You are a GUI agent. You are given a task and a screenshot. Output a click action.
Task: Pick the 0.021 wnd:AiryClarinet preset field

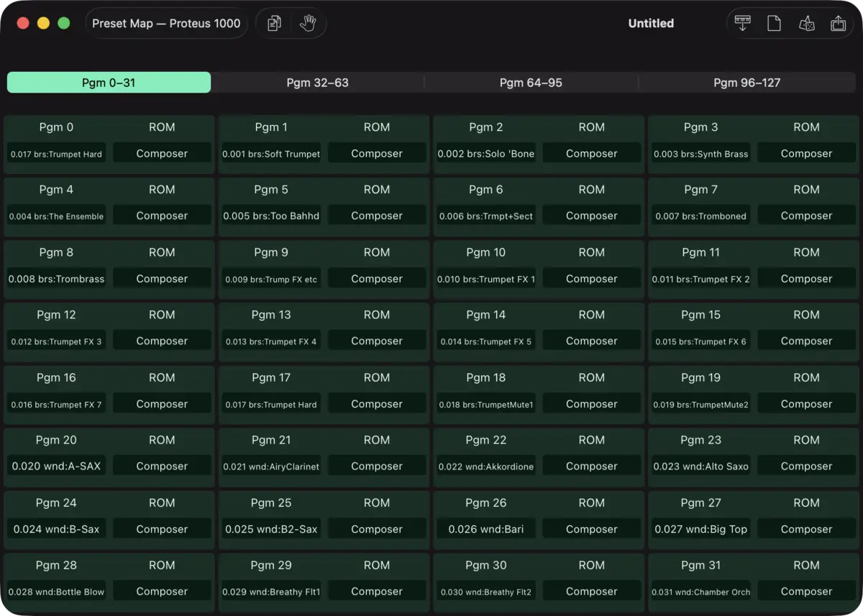coord(271,466)
